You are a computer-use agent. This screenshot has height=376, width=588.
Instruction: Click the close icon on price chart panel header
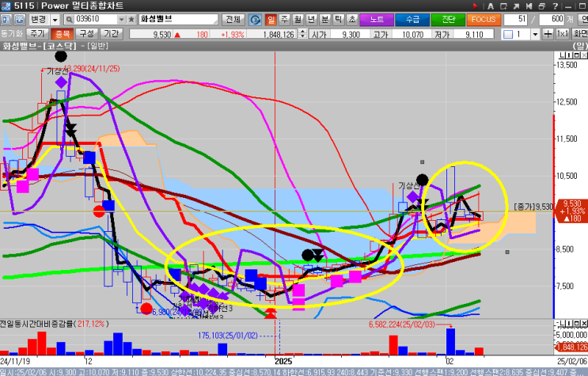[x=584, y=55]
